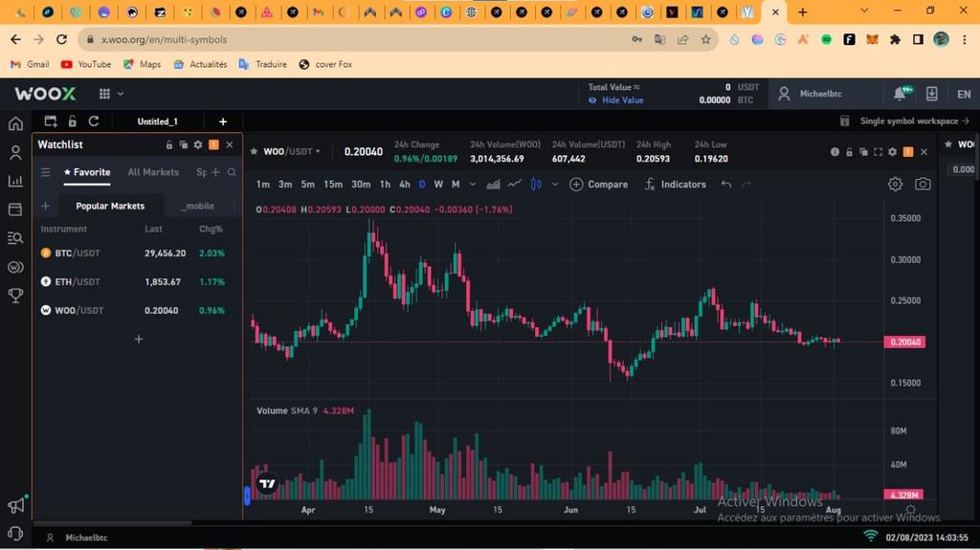The height and width of the screenshot is (550, 980).
Task: Maximize the chart panel to fullscreen
Action: [878, 152]
